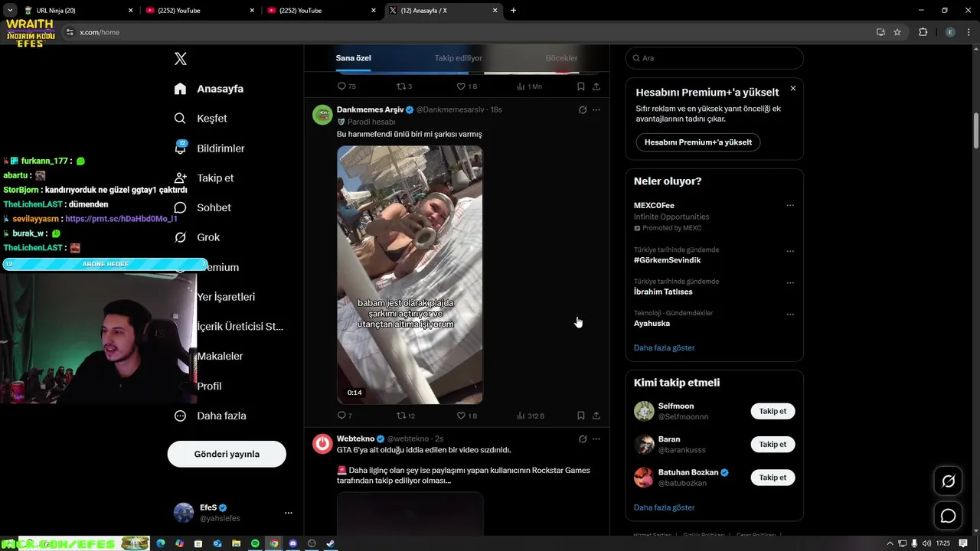Open Discord from the taskbar
980x551 pixels.
point(292,543)
